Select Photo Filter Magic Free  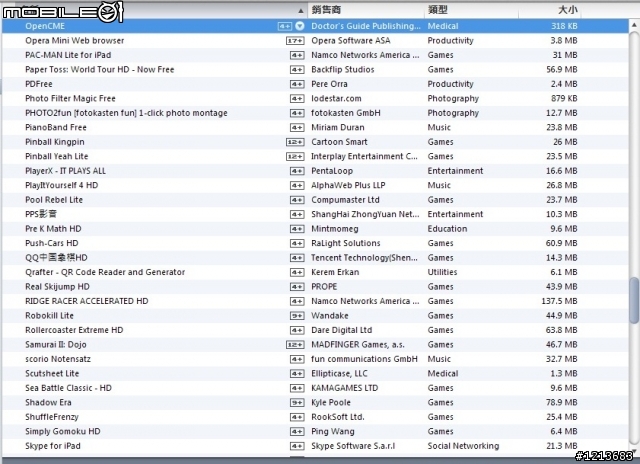(x=315, y=98)
